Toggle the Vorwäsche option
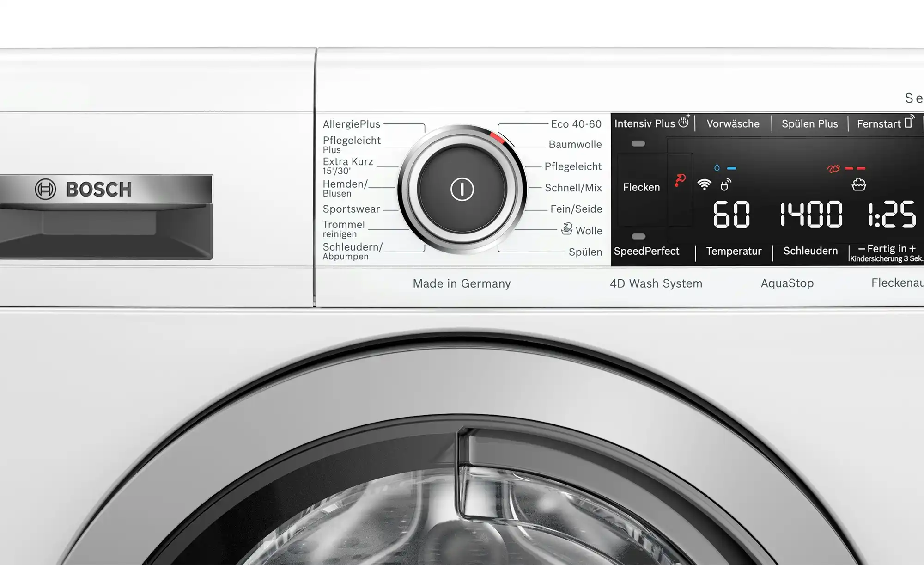 (x=733, y=124)
